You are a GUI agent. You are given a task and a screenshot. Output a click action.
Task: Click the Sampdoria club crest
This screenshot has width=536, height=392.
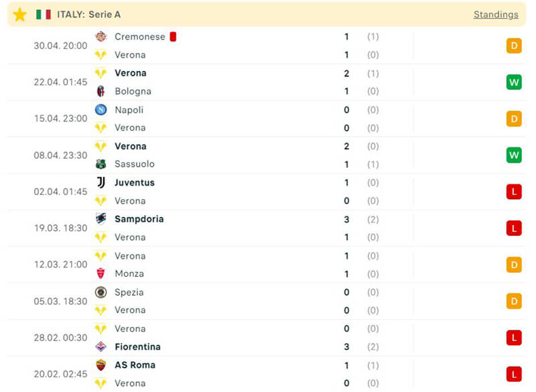pos(100,219)
